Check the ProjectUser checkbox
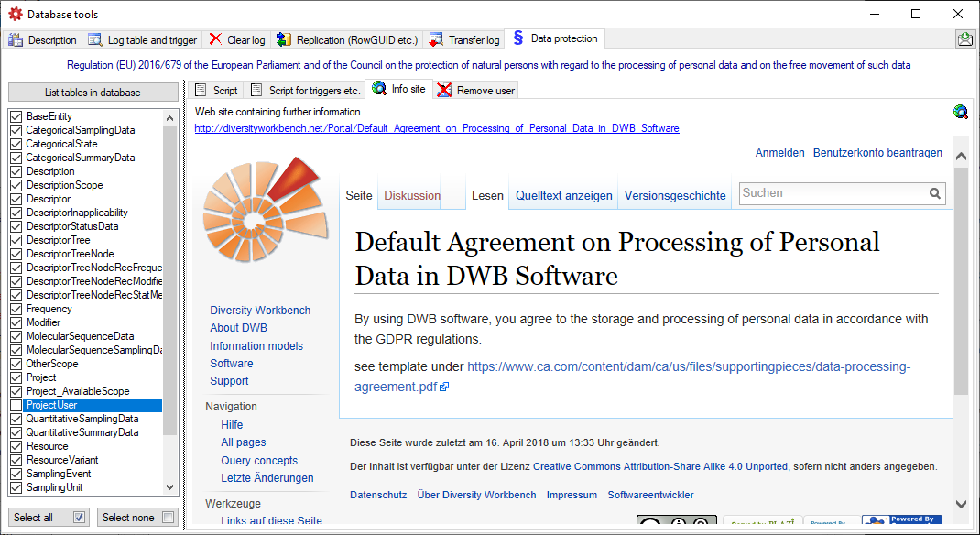 coord(16,405)
